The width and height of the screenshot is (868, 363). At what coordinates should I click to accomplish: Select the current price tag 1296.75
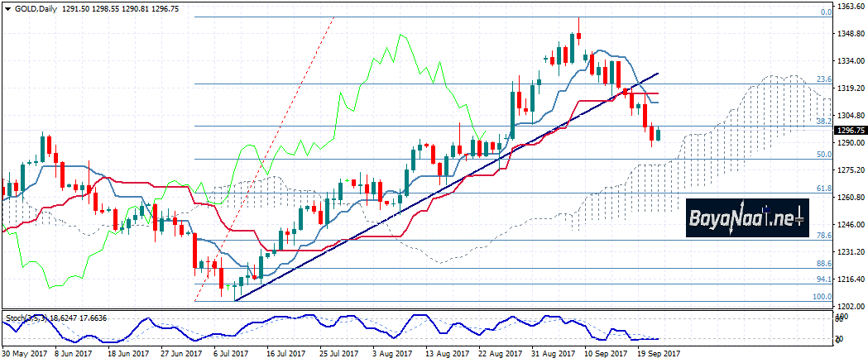pos(851,131)
